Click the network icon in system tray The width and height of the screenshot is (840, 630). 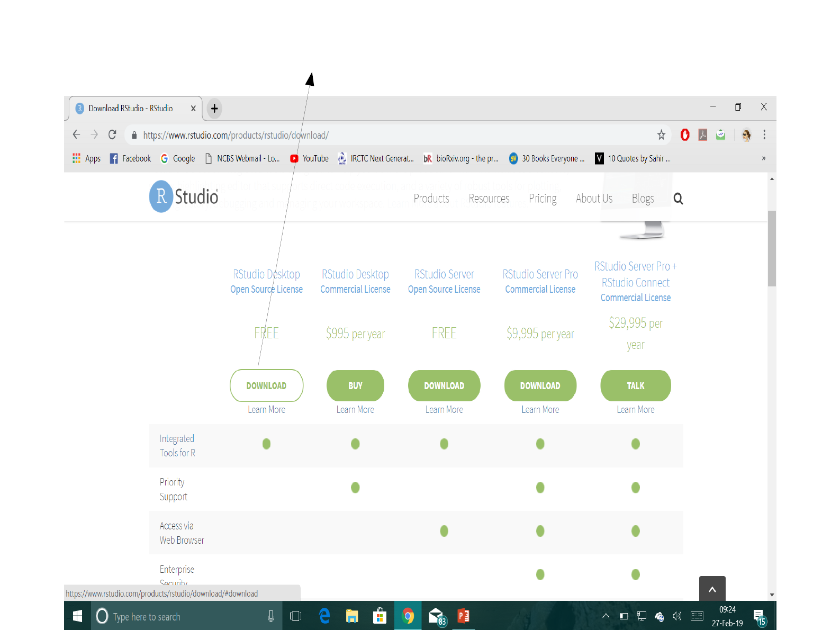pos(642,616)
